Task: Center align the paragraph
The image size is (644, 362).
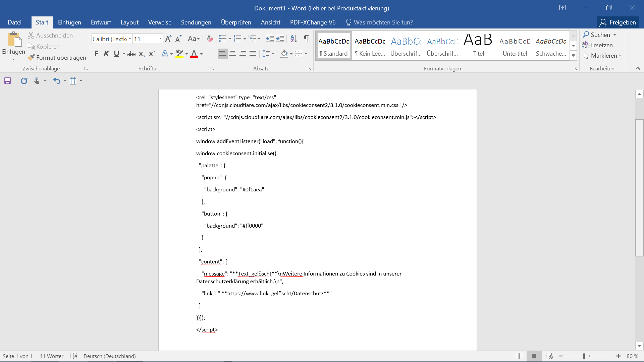Action: 233,54
